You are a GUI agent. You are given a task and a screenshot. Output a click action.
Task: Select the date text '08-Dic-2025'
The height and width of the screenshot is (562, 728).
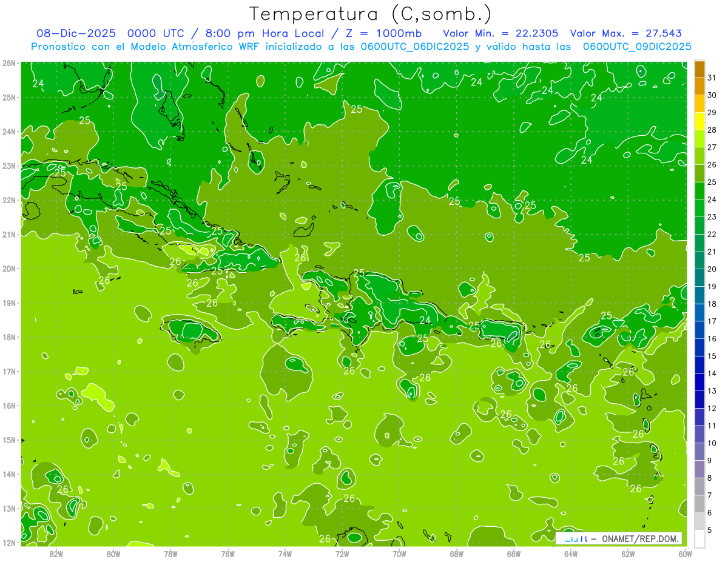[x=76, y=33]
